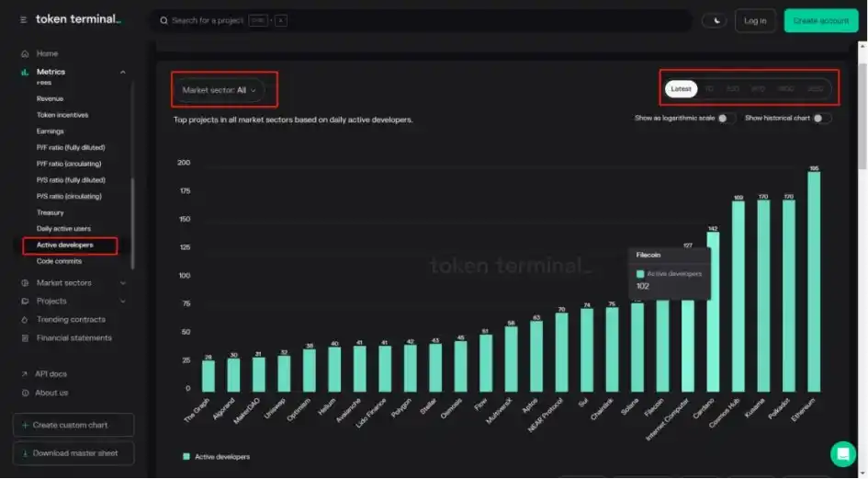The height and width of the screenshot is (479, 868).
Task: Enable Show historical chart
Action: click(x=822, y=118)
